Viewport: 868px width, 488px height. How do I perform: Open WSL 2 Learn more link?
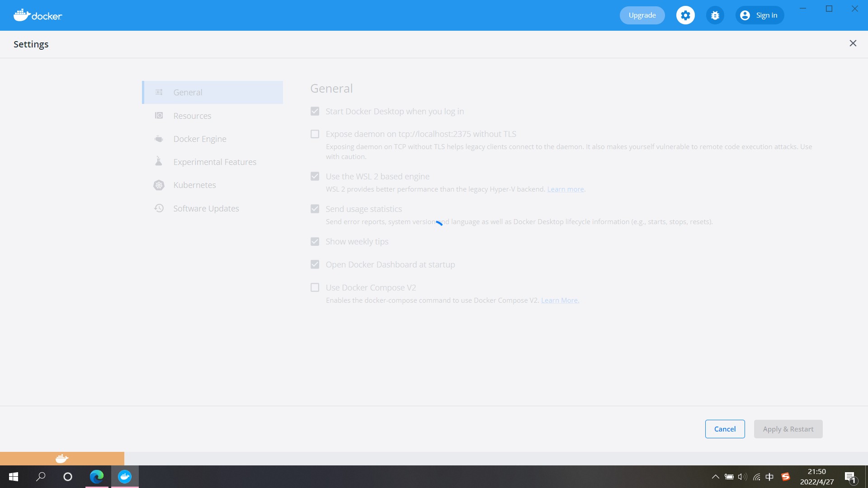tap(566, 189)
